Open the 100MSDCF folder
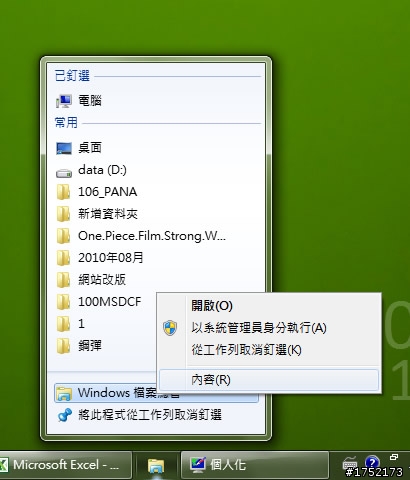The image size is (410, 480). [105, 302]
